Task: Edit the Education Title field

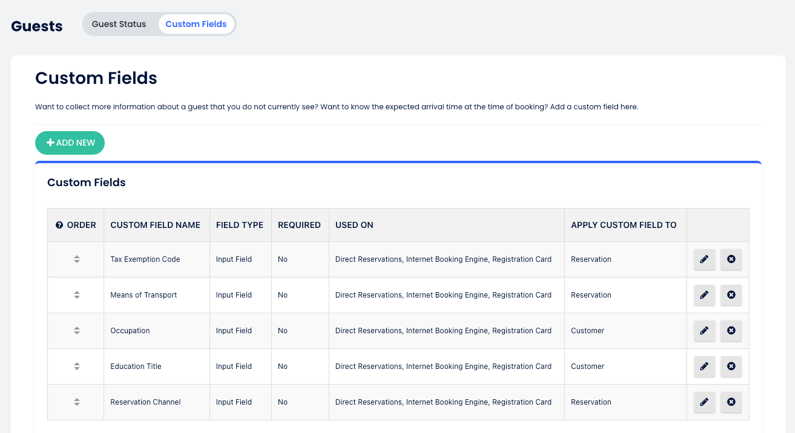Action: [704, 366]
